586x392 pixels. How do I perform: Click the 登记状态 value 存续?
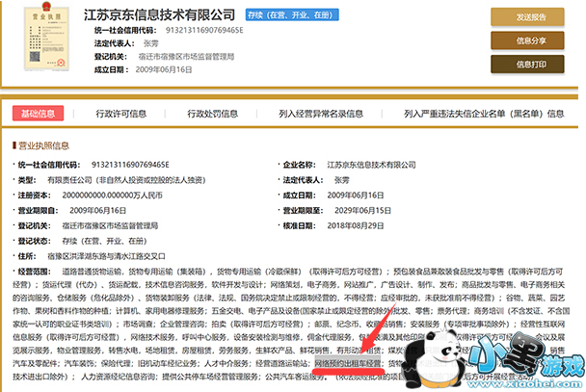click(105, 241)
